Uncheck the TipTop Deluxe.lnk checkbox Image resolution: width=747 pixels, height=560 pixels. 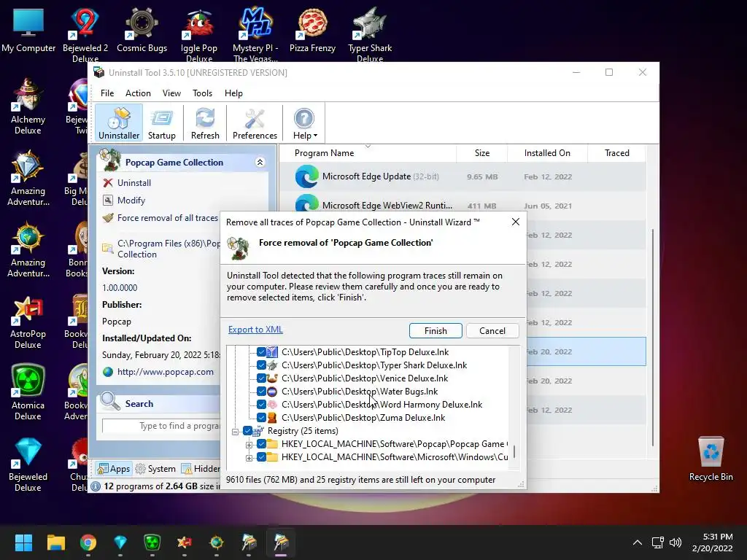[x=261, y=352]
